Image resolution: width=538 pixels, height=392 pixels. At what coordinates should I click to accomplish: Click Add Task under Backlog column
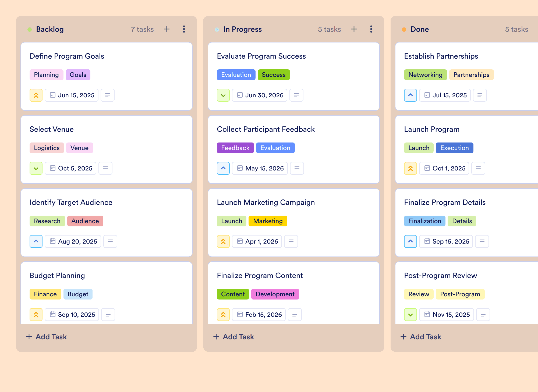46,337
